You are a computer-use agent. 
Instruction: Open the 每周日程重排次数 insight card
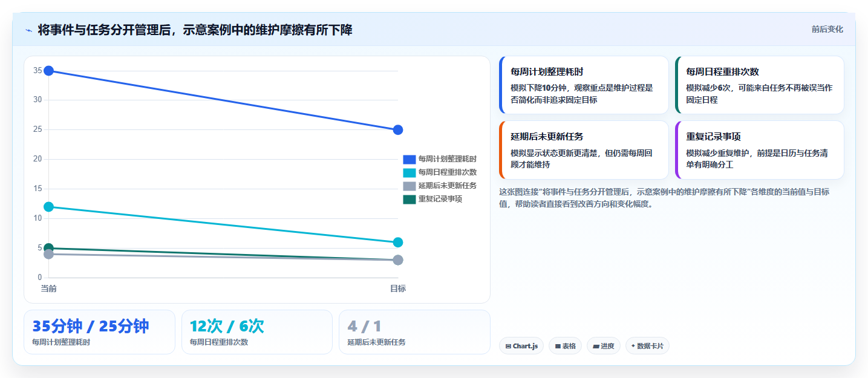pos(759,85)
